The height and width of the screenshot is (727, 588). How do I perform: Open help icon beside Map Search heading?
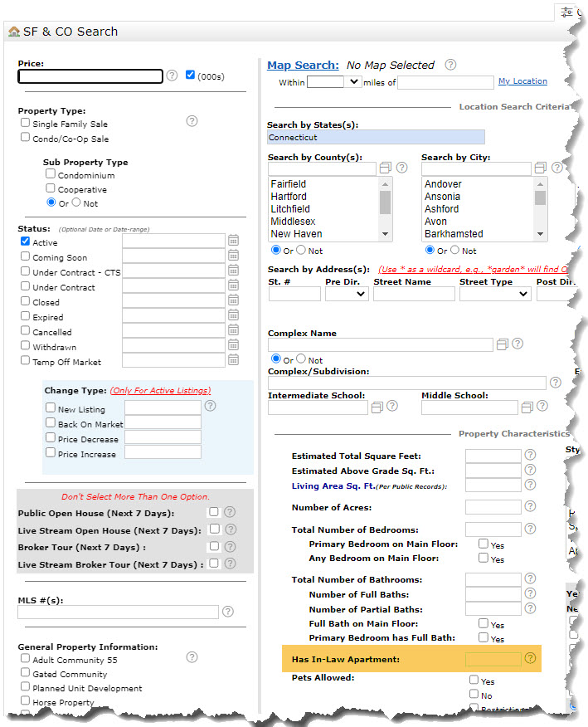pyautogui.click(x=450, y=65)
